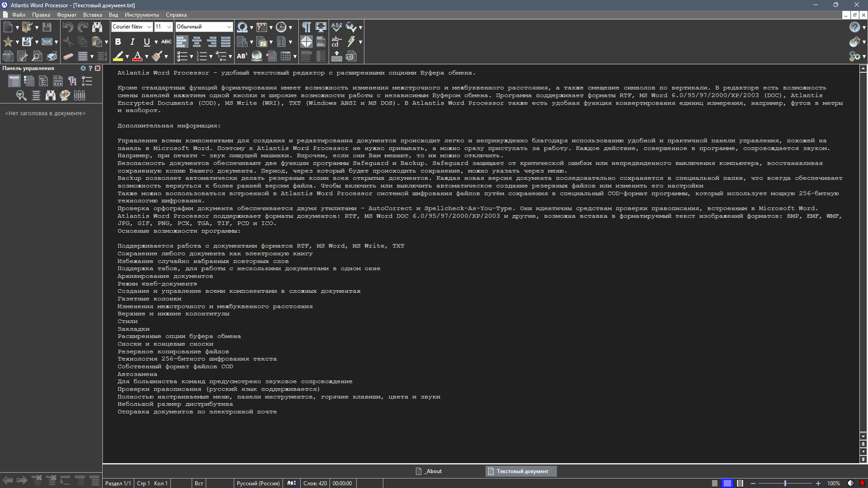Click the Русский (Россия) language indicator
868x488 pixels.
258,483
